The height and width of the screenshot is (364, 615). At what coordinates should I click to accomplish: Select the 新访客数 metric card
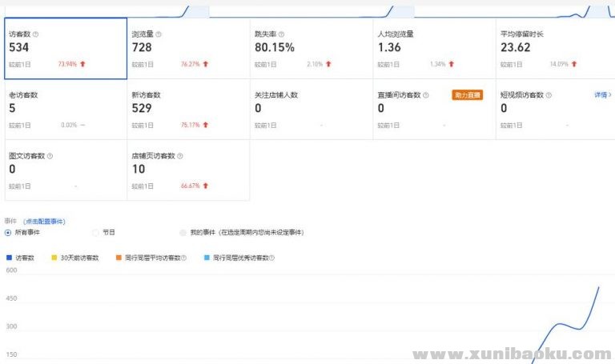[x=188, y=109]
